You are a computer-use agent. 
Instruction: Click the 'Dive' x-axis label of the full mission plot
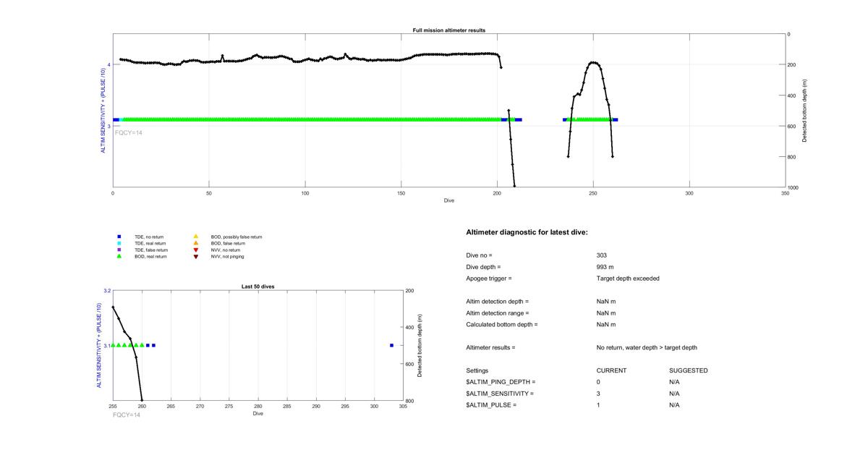pyautogui.click(x=449, y=200)
